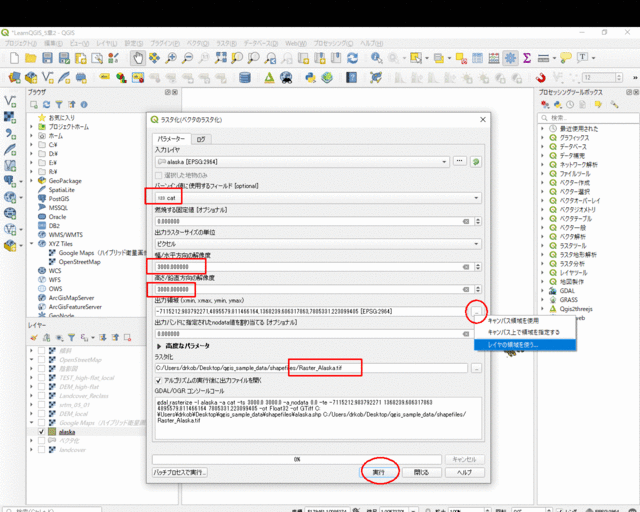Select OpenStreetMap under XYZ Tiles

pyautogui.click(x=79, y=262)
